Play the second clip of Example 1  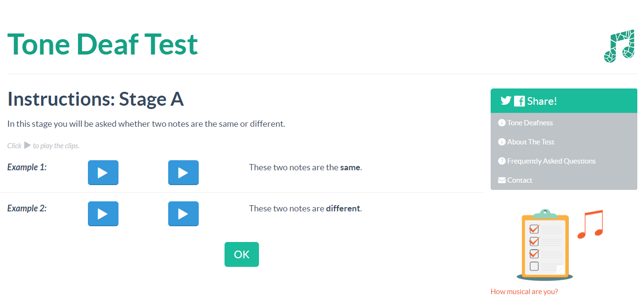tap(183, 173)
